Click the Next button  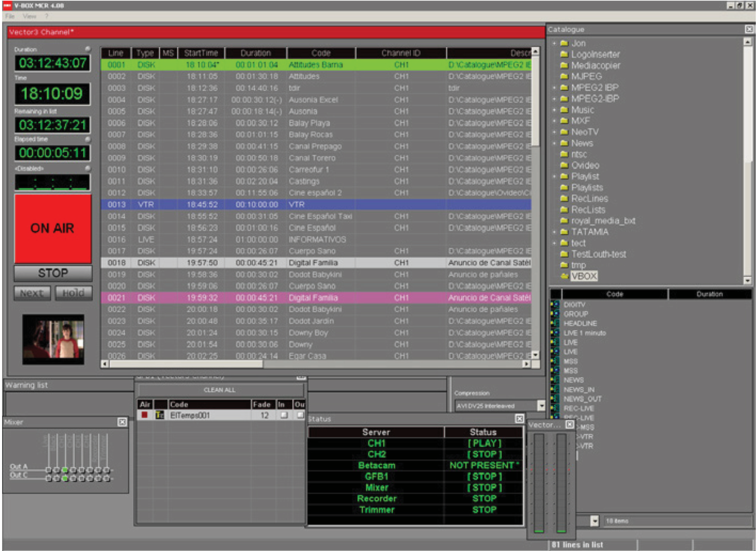[32, 293]
